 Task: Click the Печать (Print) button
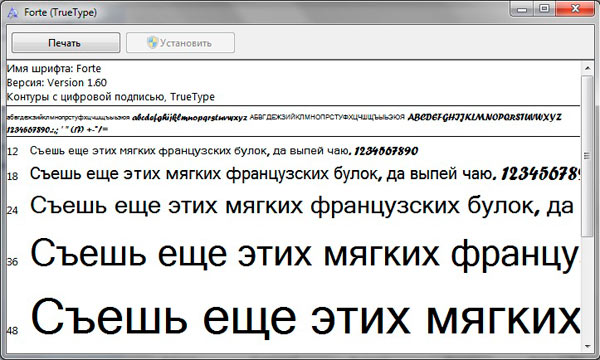[x=65, y=42]
